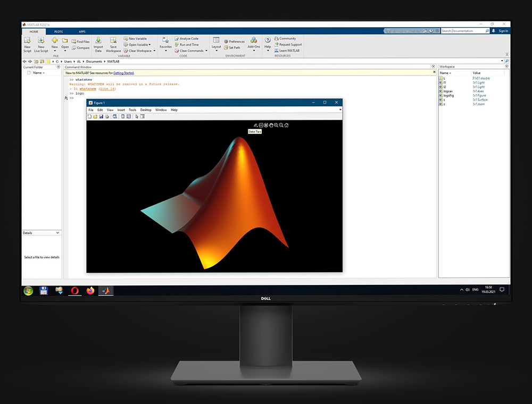This screenshot has height=404, width=532.
Task: Go back in folder history
Action: pyautogui.click(x=24, y=61)
